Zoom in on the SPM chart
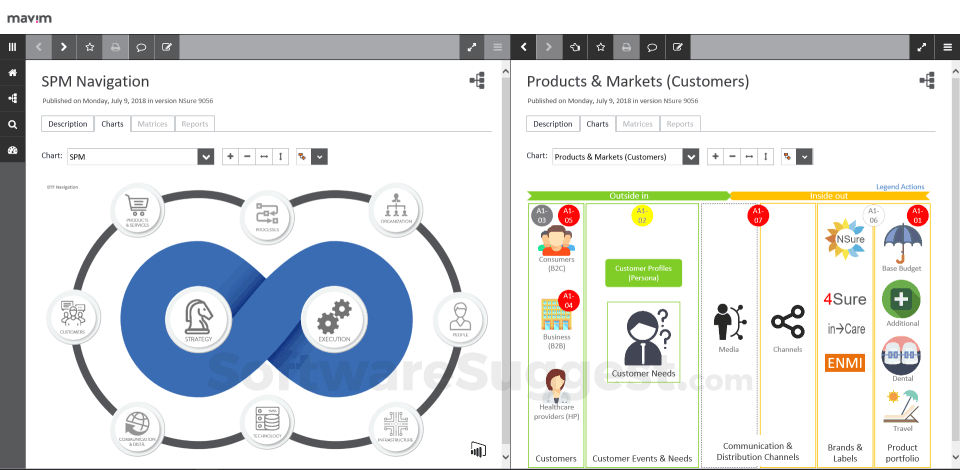This screenshot has width=960, height=470. tap(229, 156)
